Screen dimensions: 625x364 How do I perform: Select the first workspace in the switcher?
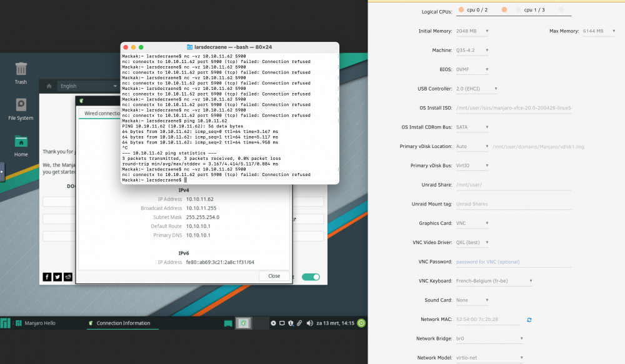coord(243,323)
